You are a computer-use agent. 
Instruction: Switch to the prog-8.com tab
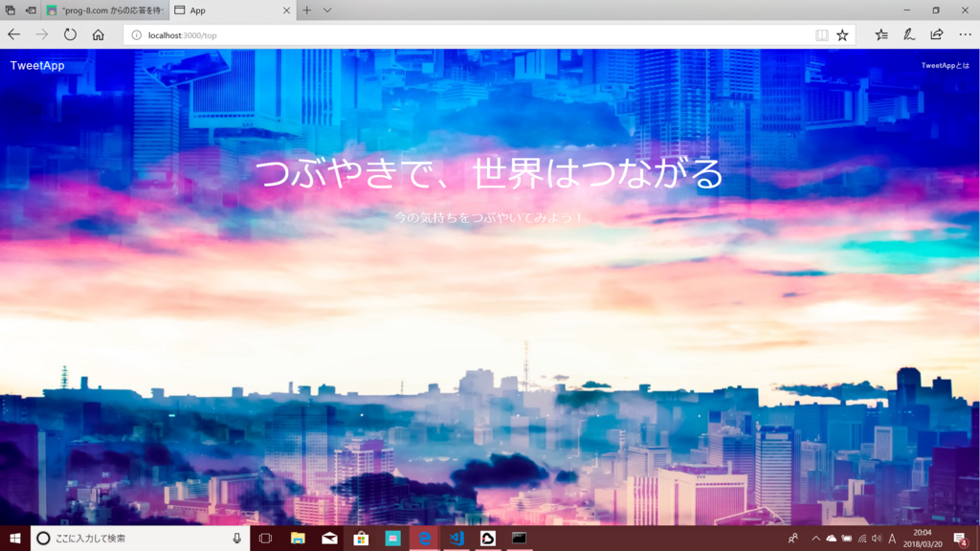105,10
